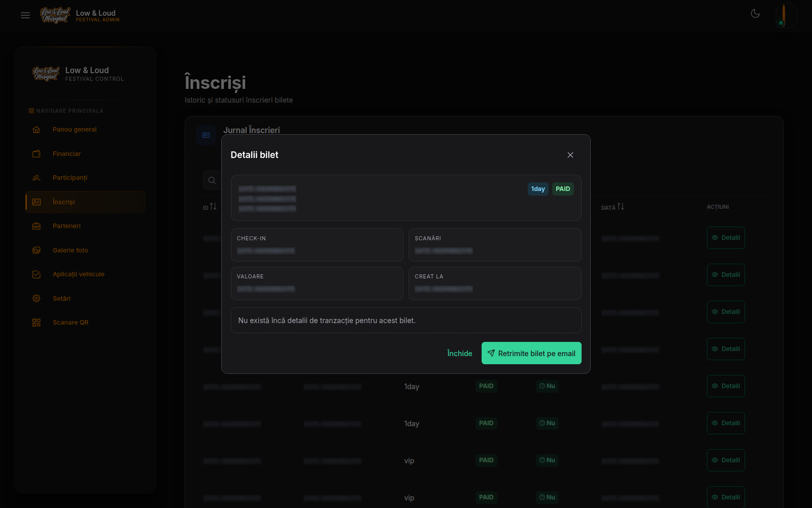This screenshot has width=812, height=508.
Task: Select Aplicații vehicule checkbox icon
Action: click(37, 274)
